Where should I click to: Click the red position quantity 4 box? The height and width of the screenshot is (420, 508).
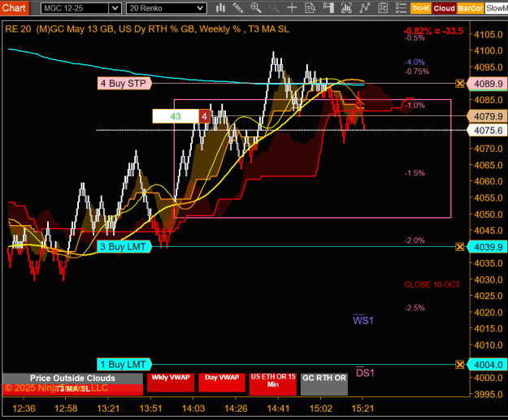pos(204,116)
